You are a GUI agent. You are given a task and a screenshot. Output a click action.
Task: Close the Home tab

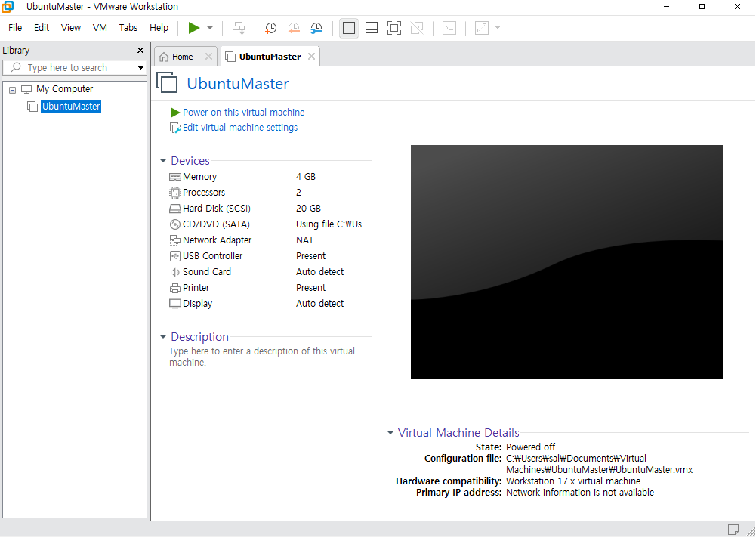coord(208,57)
